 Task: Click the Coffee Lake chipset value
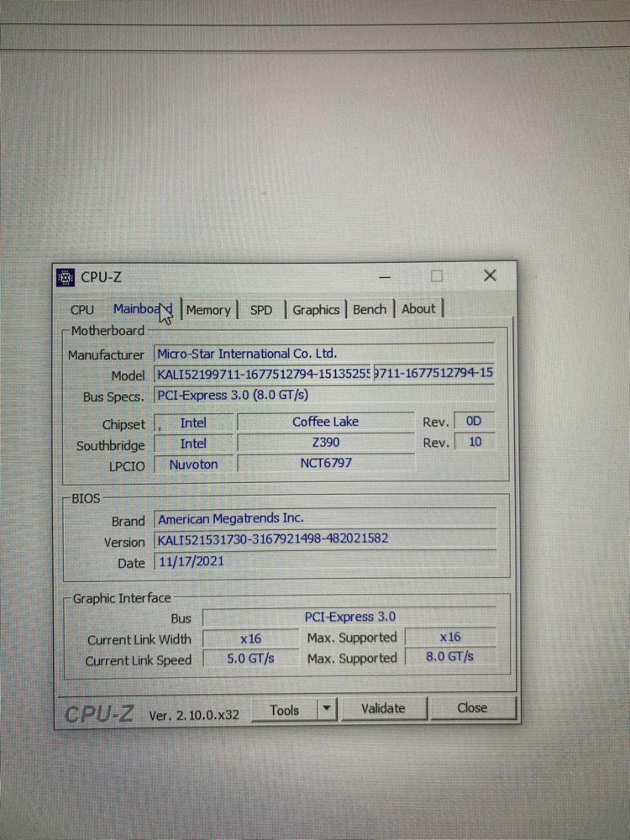click(325, 422)
